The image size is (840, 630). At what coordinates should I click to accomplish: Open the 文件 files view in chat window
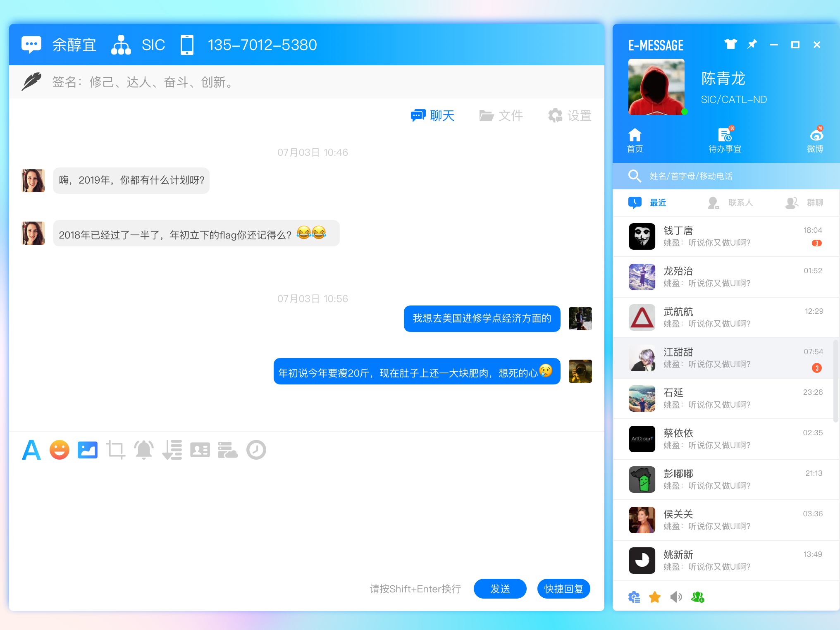(501, 116)
